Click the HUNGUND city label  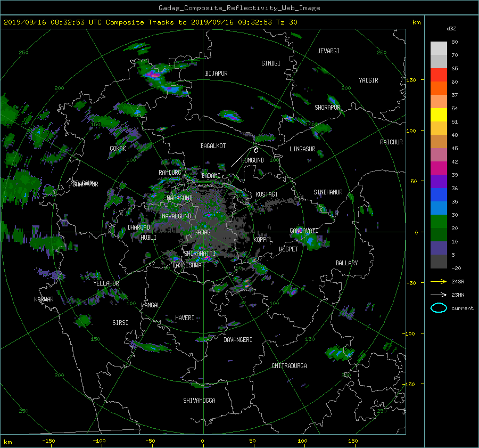click(x=252, y=160)
